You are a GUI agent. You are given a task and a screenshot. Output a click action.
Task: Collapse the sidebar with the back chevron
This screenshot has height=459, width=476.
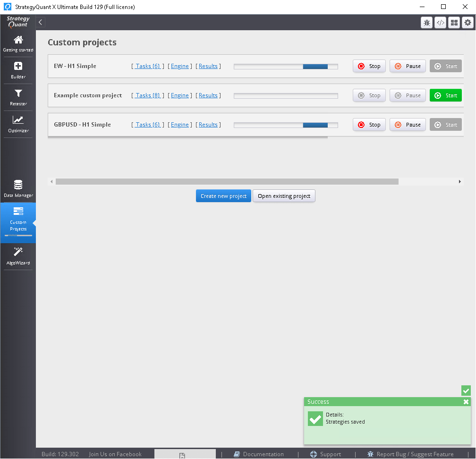coord(41,22)
